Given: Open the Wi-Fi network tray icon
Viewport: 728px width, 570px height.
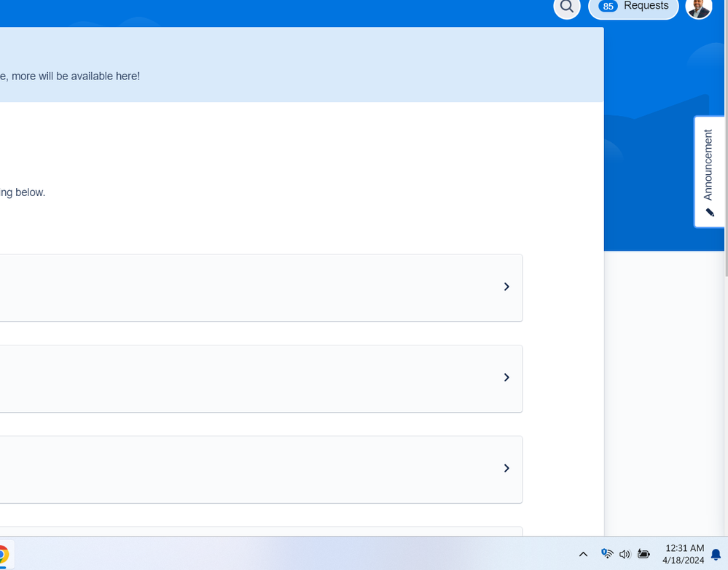Looking at the screenshot, I should click(x=607, y=553).
